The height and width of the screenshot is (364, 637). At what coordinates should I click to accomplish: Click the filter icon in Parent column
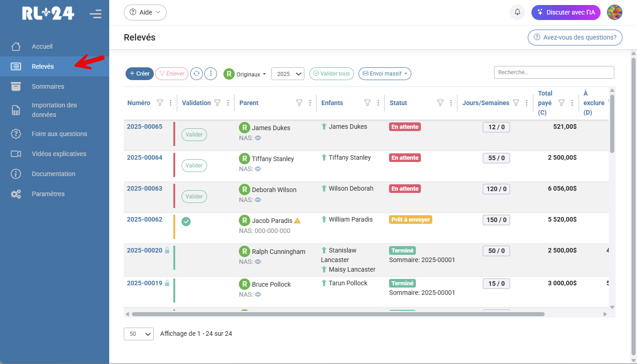[299, 103]
